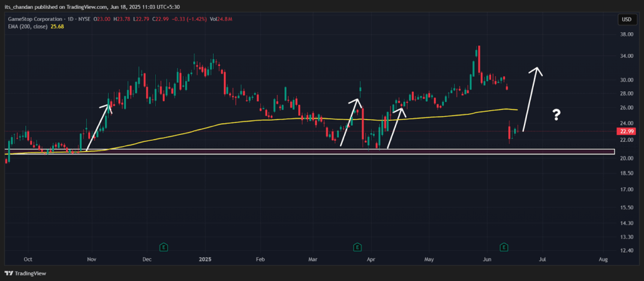Click the 38.00 price axis label
This screenshot has height=281, width=644.
pyautogui.click(x=627, y=35)
